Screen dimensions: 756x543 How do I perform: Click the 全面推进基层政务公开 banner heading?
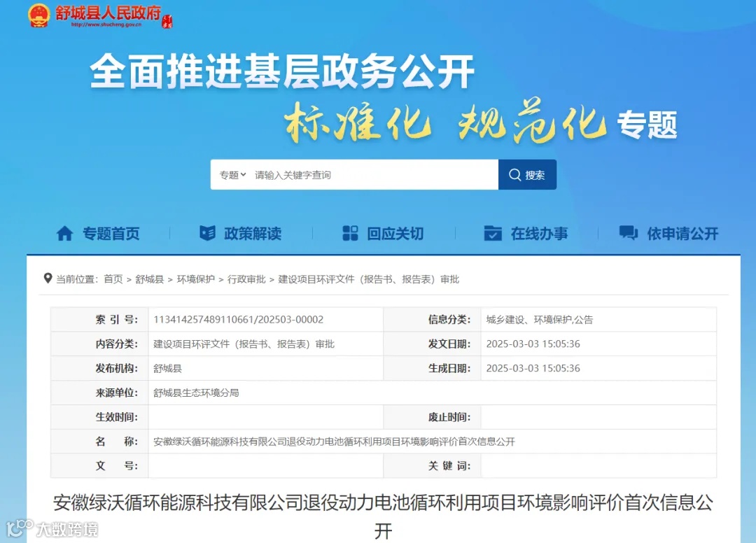(x=282, y=71)
